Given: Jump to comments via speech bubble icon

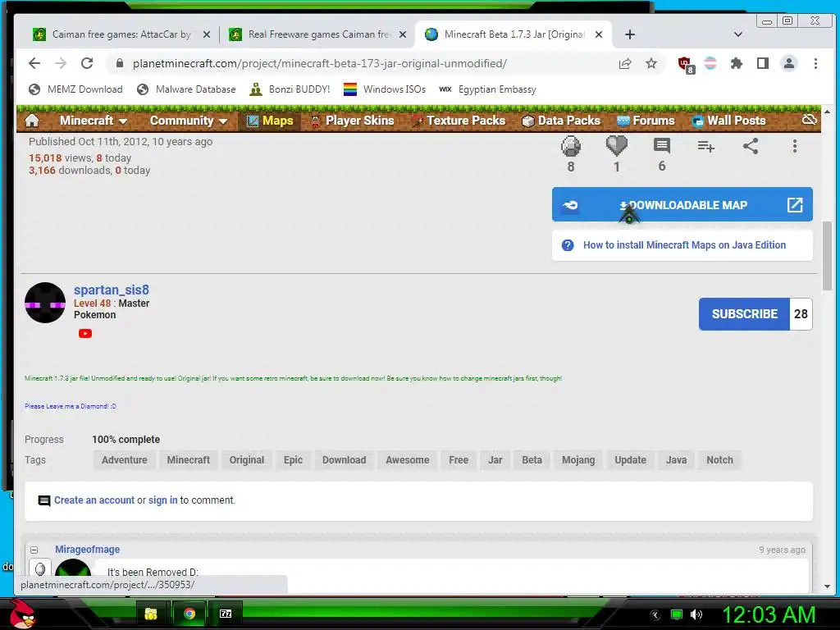Looking at the screenshot, I should click(x=662, y=146).
